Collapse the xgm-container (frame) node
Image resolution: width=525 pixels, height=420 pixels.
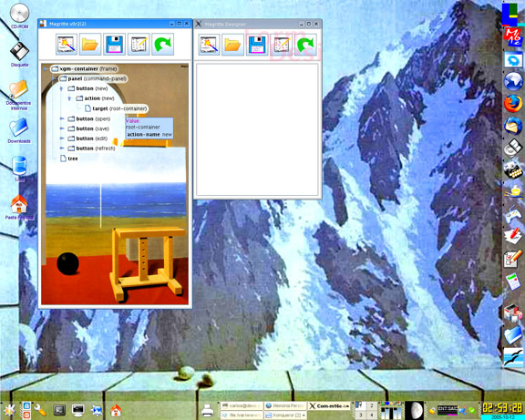tap(46, 69)
